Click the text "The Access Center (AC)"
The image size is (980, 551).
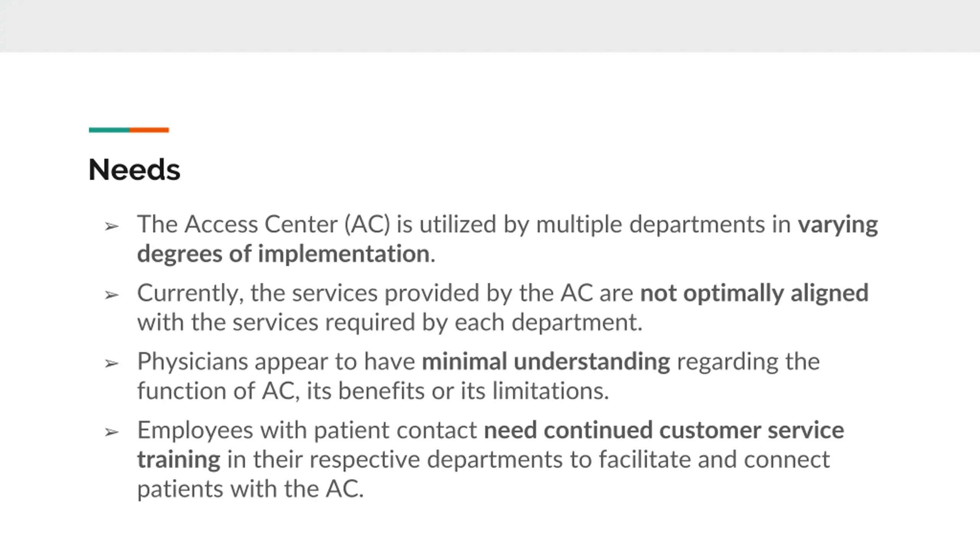264,224
